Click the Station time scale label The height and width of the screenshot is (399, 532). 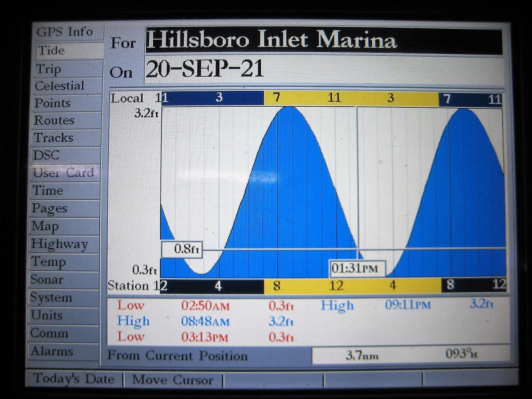point(128,286)
